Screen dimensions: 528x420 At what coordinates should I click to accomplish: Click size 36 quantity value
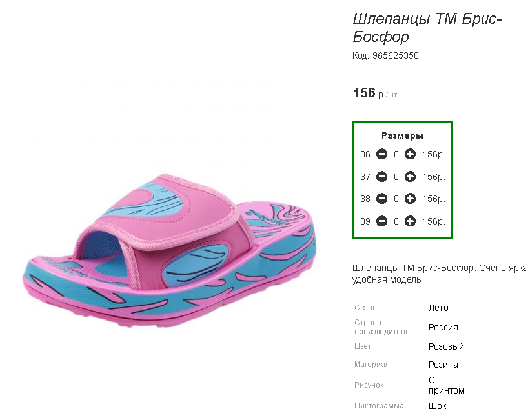396,155
